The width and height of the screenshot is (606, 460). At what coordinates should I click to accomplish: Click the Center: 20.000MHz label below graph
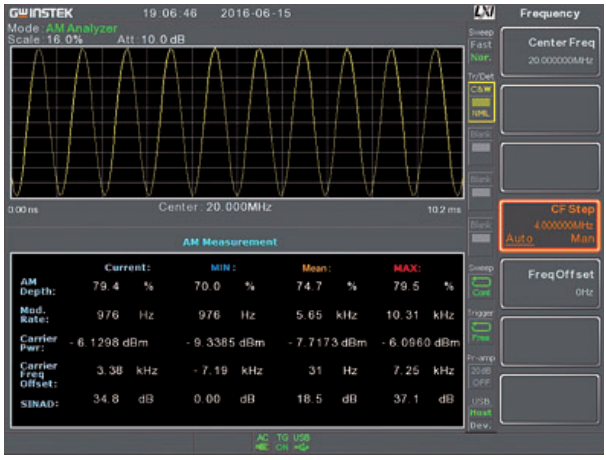pos(215,207)
